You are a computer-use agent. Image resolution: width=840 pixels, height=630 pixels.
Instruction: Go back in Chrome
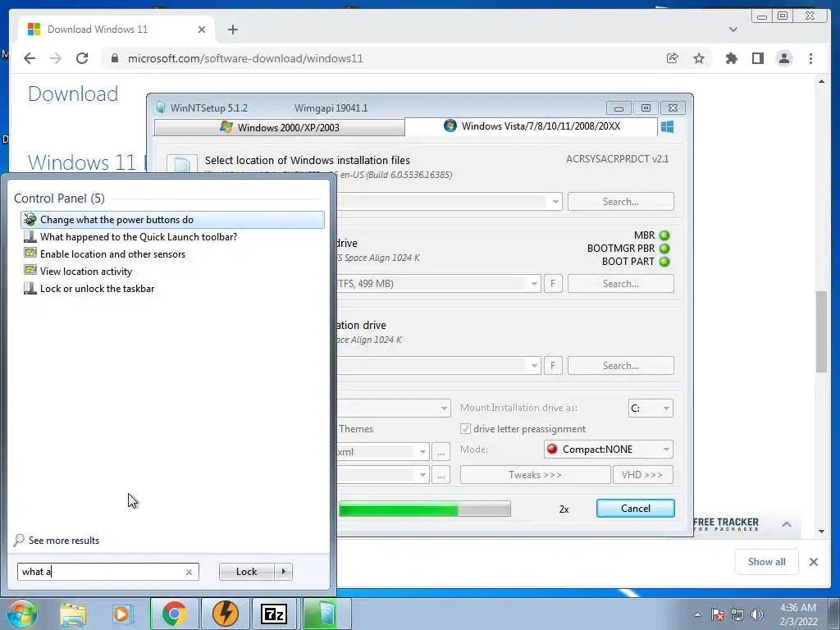pyautogui.click(x=30, y=58)
